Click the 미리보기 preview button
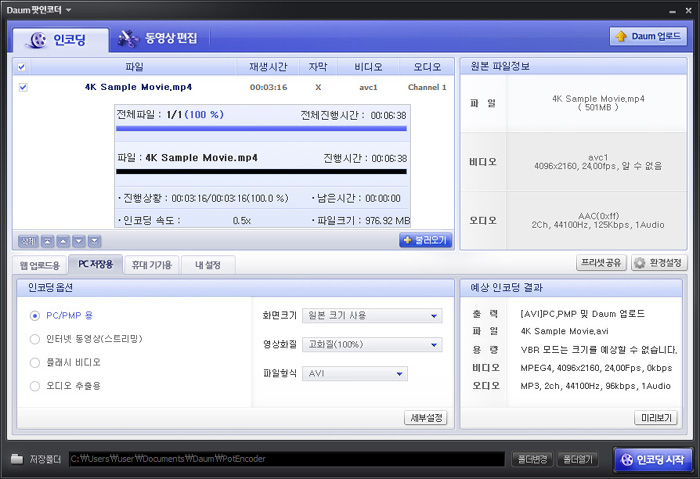700x479 pixels. click(656, 418)
